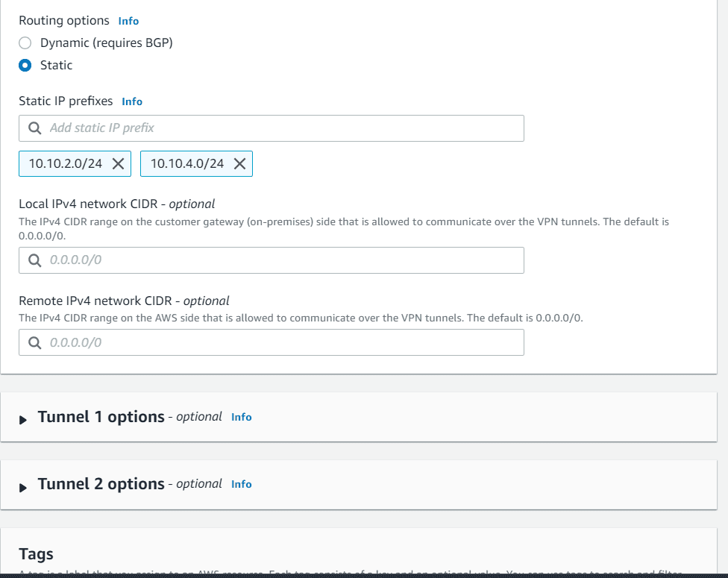728x578 pixels.
Task: Click search icon in static IP prefix field
Action: pos(35,128)
